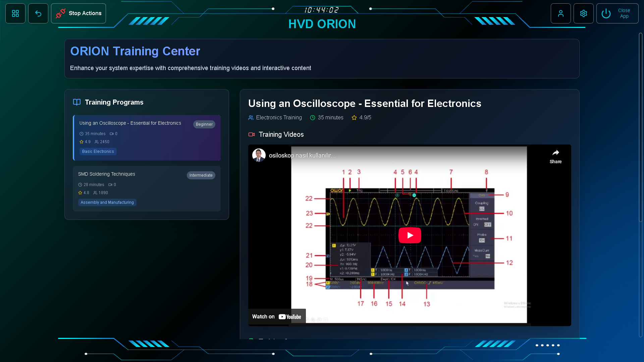Open the dashboard grid icon top left
The width and height of the screenshot is (644, 362).
pos(15,13)
